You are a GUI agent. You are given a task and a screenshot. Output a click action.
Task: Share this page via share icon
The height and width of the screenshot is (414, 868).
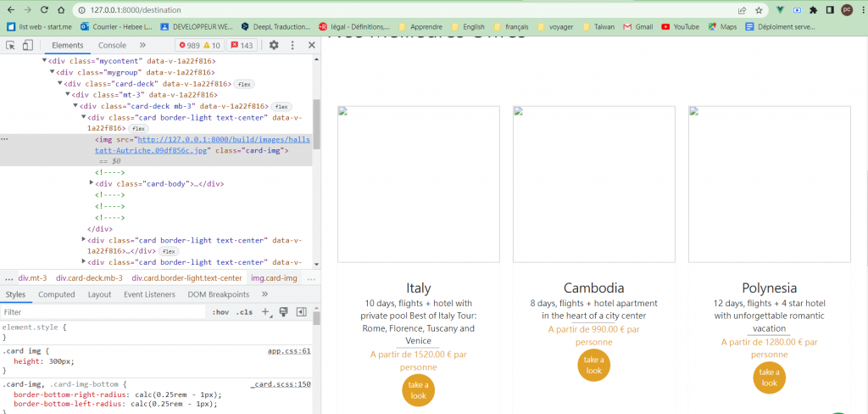(742, 10)
